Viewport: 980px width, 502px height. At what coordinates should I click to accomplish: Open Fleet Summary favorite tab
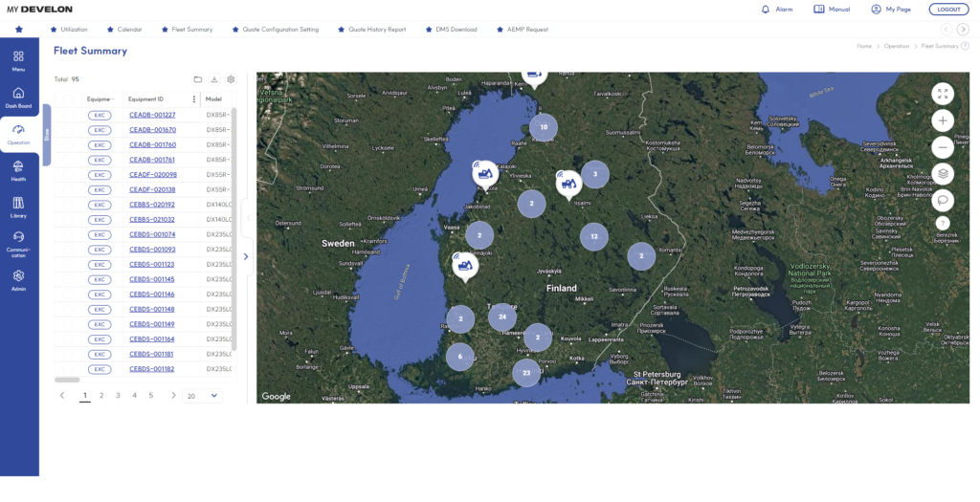[x=187, y=30]
